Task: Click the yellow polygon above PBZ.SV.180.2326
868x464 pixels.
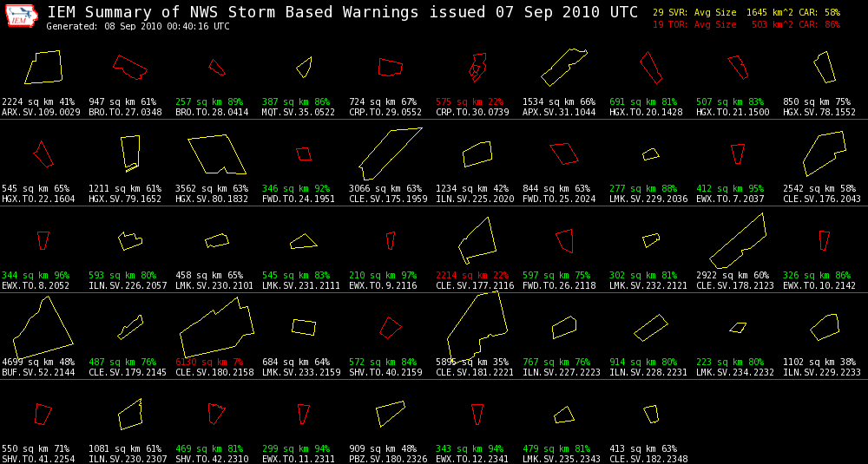Action: (391, 415)
